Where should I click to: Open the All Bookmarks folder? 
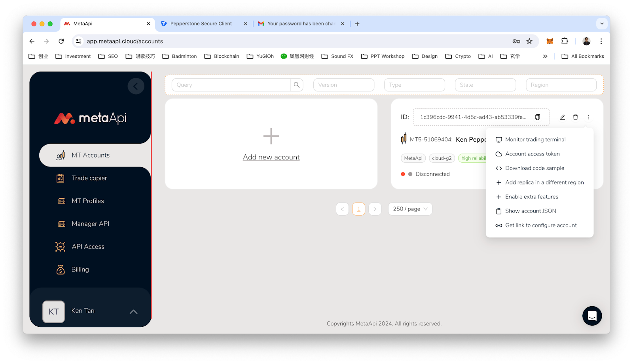pos(583,56)
